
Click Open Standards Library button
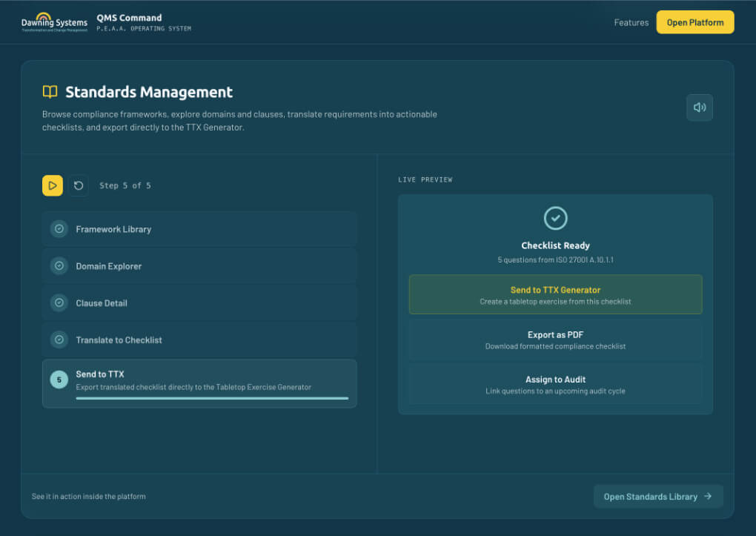click(657, 497)
